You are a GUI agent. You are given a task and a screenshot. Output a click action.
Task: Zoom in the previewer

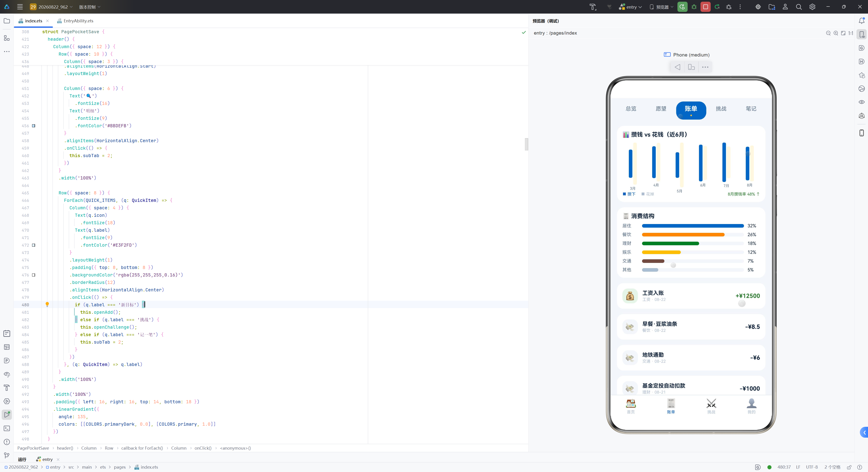pyautogui.click(x=836, y=33)
